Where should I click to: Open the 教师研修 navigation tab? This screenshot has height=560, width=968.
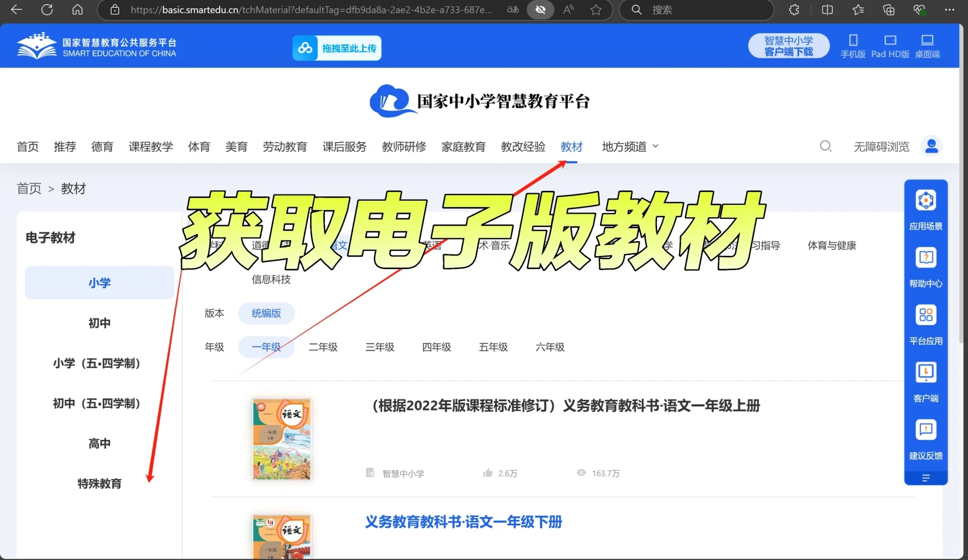coord(404,147)
